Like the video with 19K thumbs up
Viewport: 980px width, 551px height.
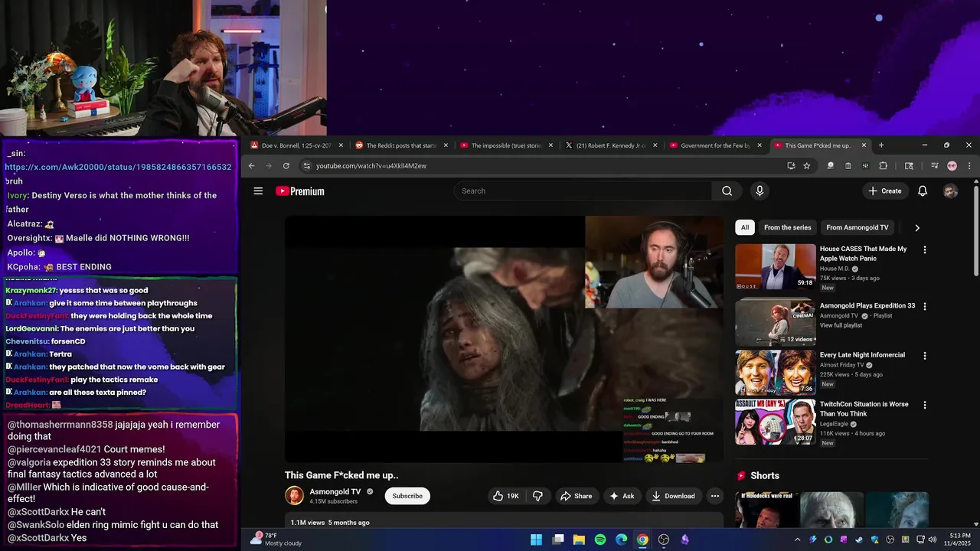pos(506,496)
